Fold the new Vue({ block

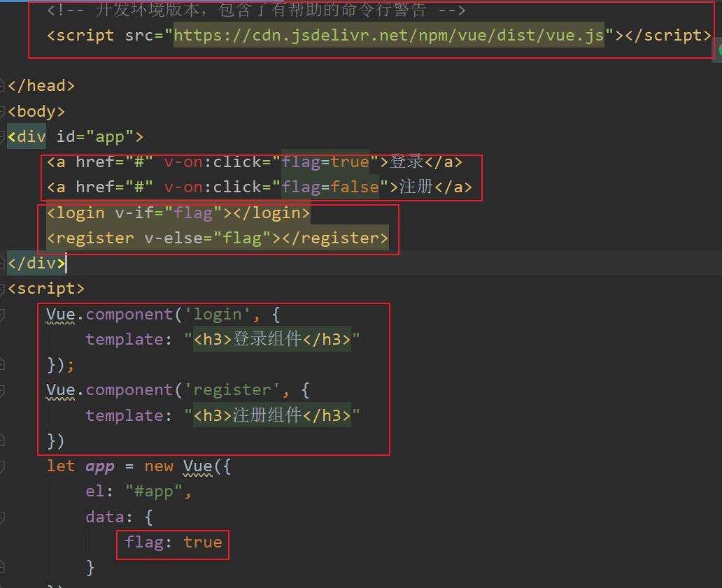3,466
